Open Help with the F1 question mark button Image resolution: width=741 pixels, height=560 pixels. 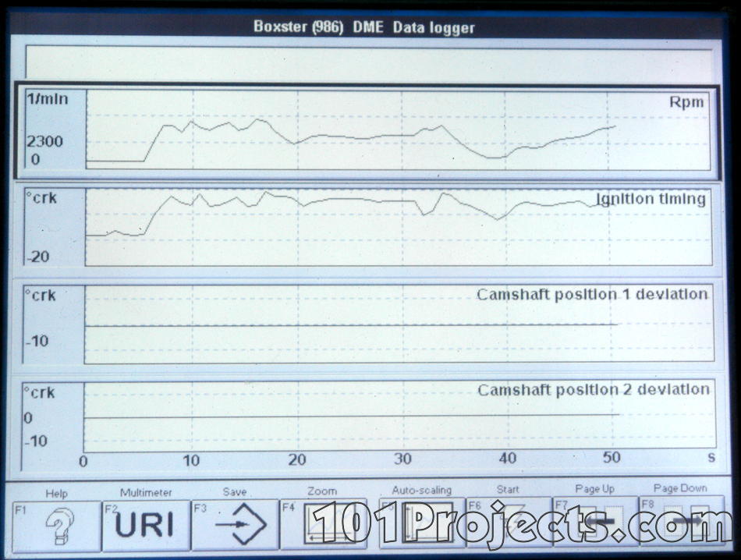56,526
